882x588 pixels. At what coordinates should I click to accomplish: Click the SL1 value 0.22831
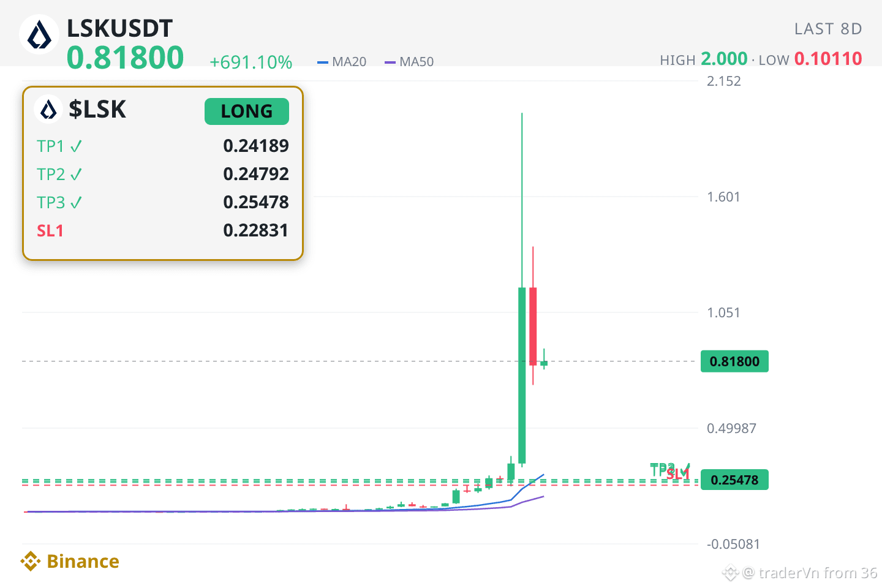pos(255,230)
